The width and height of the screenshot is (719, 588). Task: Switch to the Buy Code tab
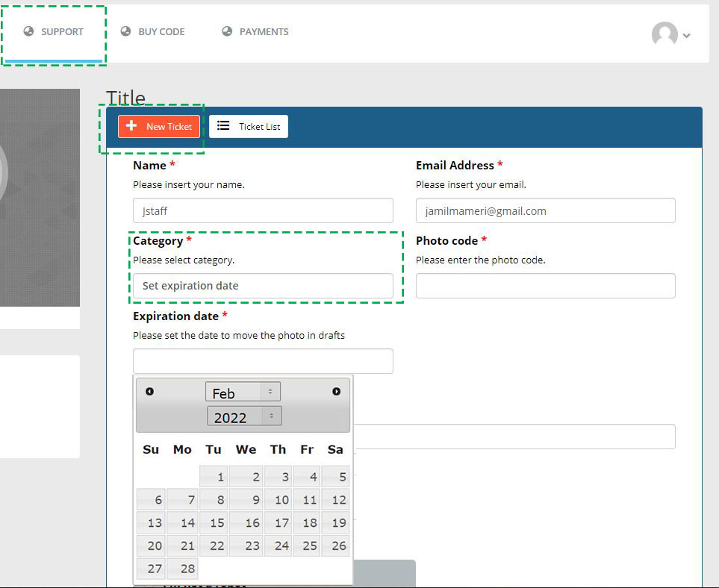pos(161,32)
